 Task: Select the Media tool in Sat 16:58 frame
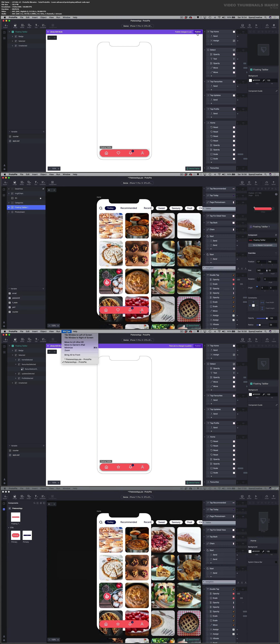(x=22, y=340)
